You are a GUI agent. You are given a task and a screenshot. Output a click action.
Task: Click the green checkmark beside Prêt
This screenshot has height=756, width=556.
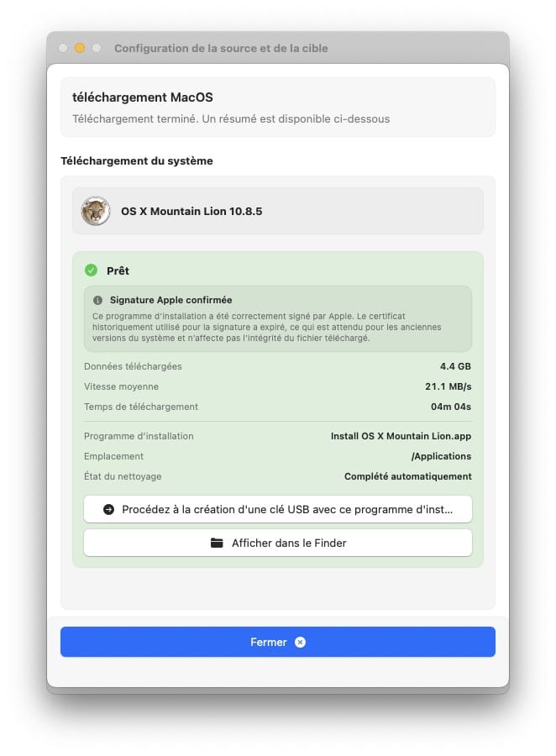pyautogui.click(x=91, y=270)
